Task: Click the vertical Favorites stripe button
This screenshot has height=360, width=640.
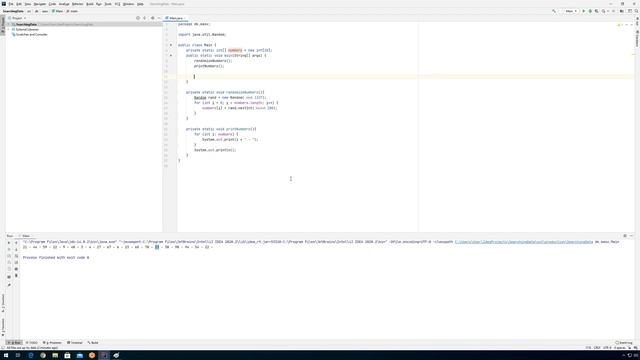Action: (x=2, y=327)
